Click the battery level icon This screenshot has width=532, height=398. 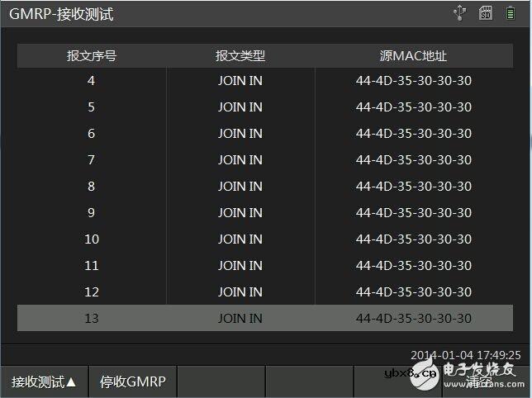pyautogui.click(x=511, y=13)
